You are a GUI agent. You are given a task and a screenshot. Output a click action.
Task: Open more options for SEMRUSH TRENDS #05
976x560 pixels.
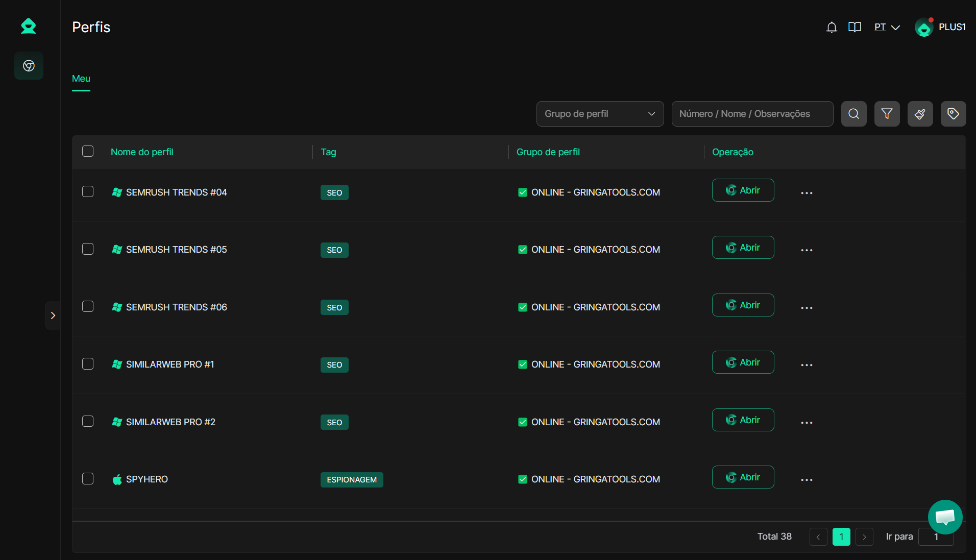point(807,250)
